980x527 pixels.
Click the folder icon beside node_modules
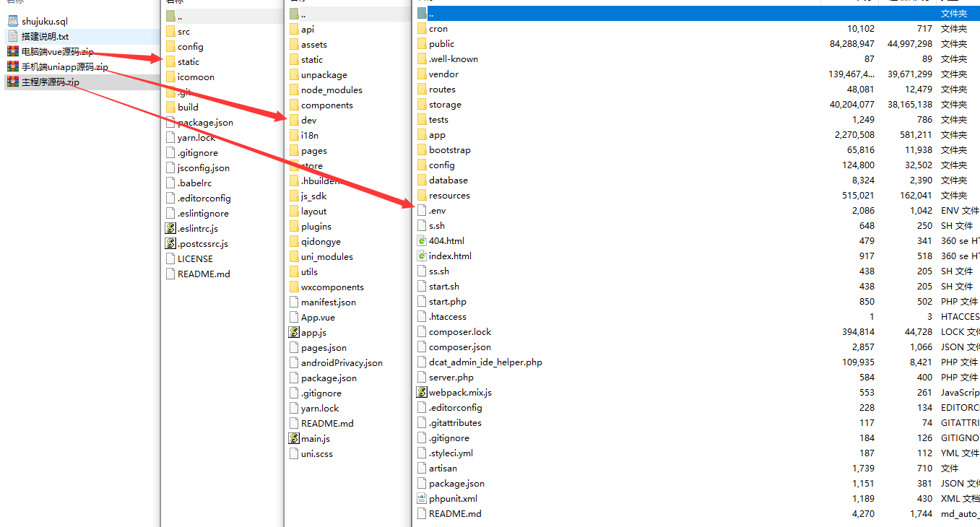tap(294, 90)
